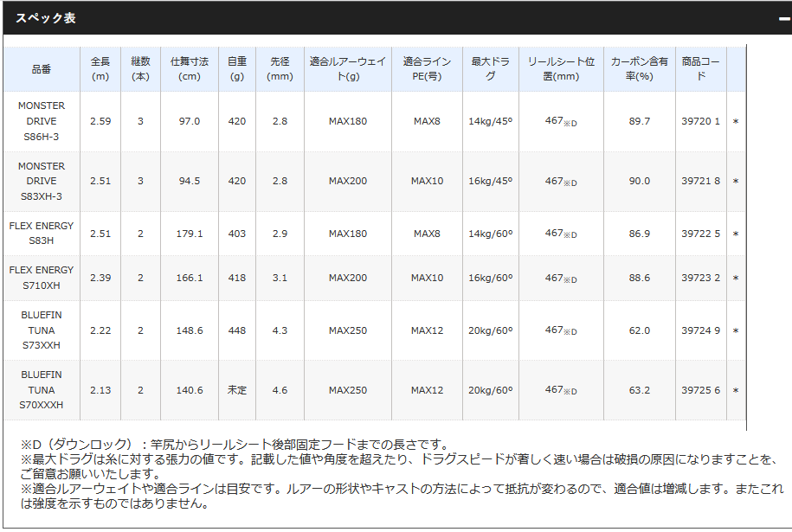Image resolution: width=792 pixels, height=532 pixels.
Task: Click the BLUEFIN TUNA S73XXH model name
Action: click(42, 330)
